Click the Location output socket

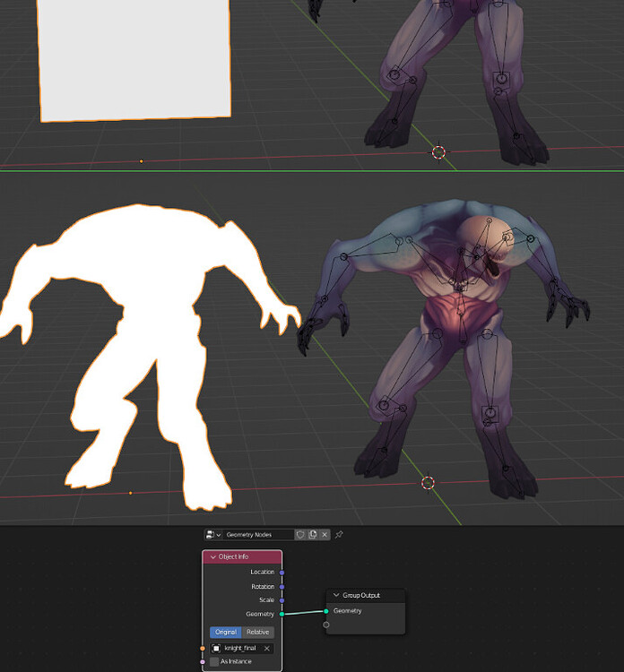coord(282,573)
